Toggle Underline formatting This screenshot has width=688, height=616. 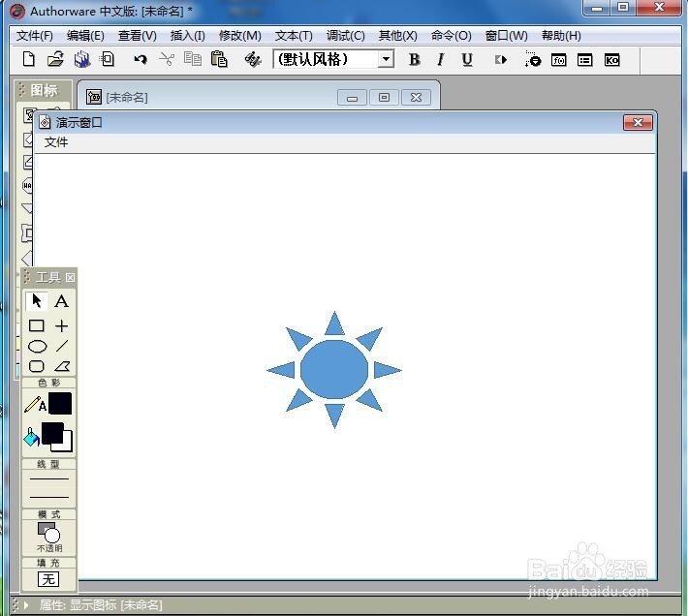467,59
